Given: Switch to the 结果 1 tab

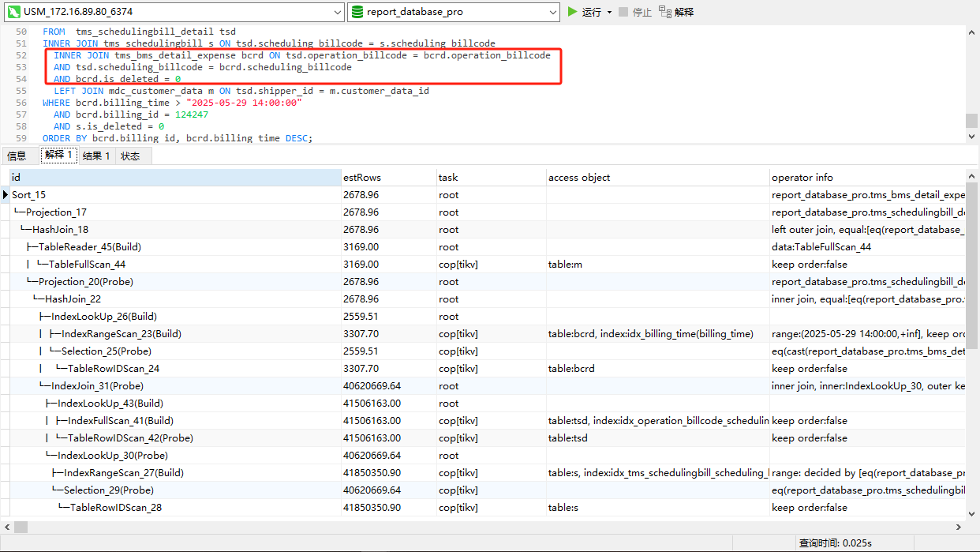Looking at the screenshot, I should (x=96, y=156).
